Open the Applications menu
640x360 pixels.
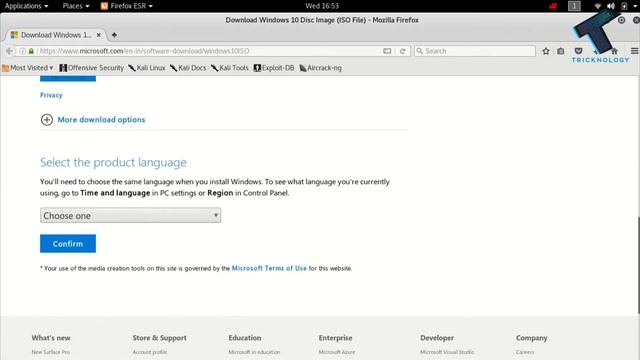(26, 6)
